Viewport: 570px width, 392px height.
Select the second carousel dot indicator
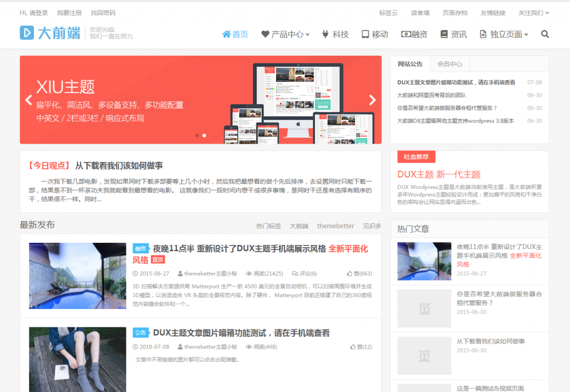pos(204,135)
